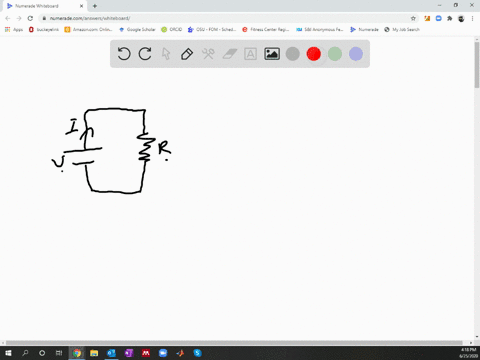Choose the lavender pen color
The width and height of the screenshot is (480, 360).
click(356, 54)
